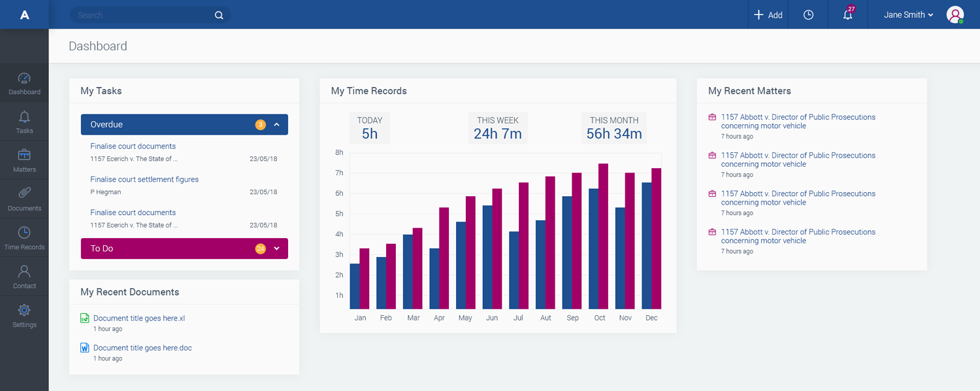Open Time Records from the sidebar

pos(24,238)
